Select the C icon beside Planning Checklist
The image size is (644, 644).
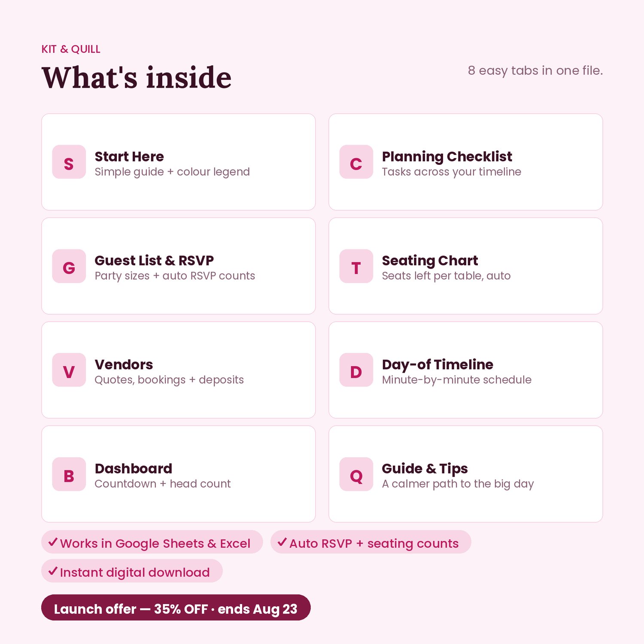[356, 162]
